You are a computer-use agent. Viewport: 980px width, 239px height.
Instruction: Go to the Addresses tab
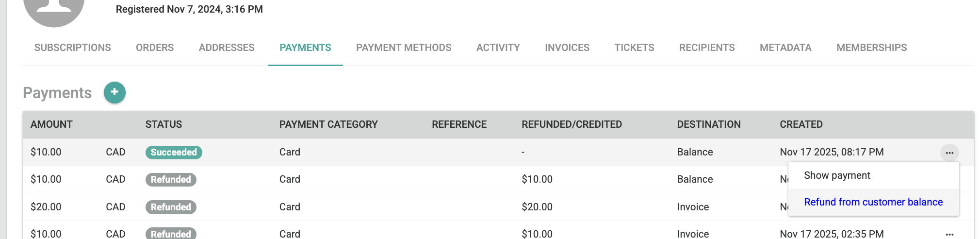click(226, 48)
